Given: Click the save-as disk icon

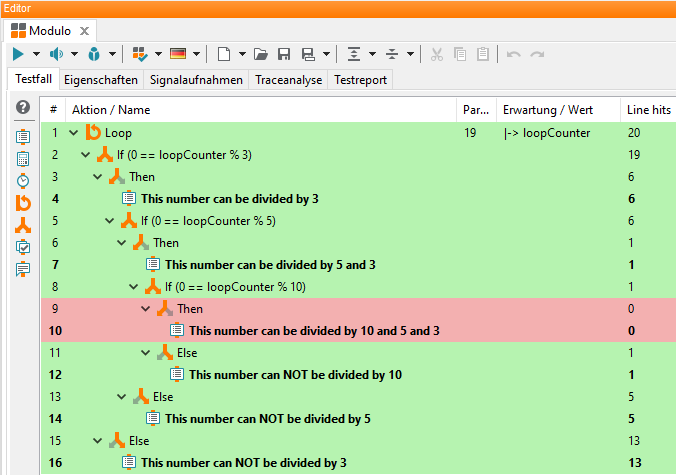Looking at the screenshot, I should [x=308, y=54].
